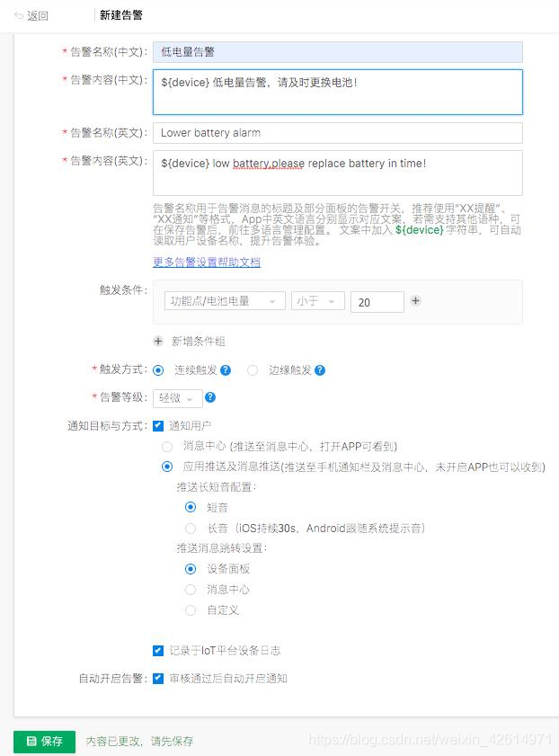Focus the 告警内容(英文) text area
This screenshot has width=559, height=756.
338,173
